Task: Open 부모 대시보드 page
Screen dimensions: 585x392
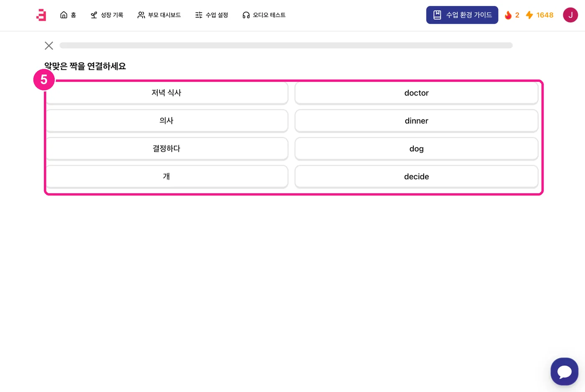Action: (159, 15)
